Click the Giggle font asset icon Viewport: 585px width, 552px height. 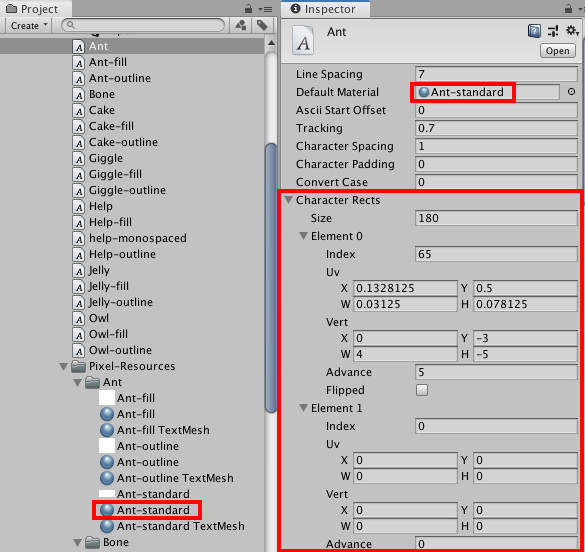coord(78,159)
